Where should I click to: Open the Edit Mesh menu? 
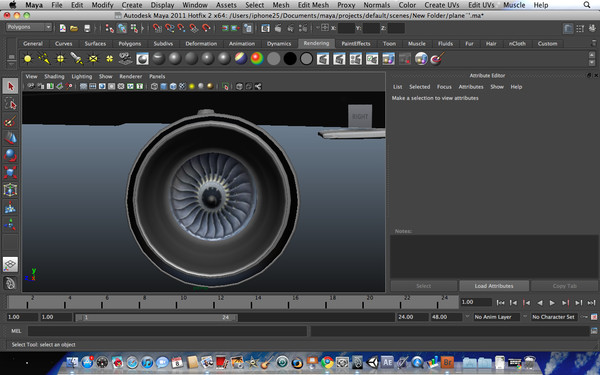(x=313, y=5)
